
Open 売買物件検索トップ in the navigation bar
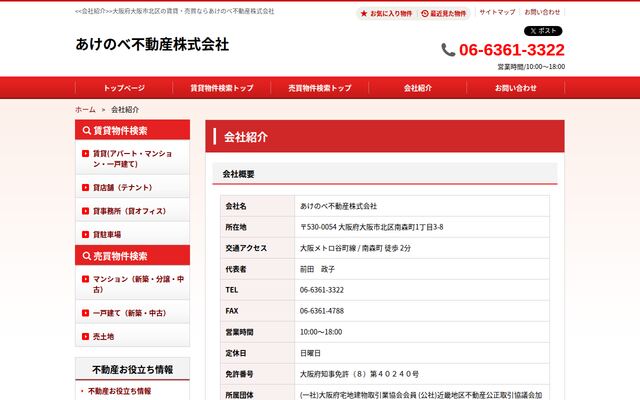(x=320, y=88)
